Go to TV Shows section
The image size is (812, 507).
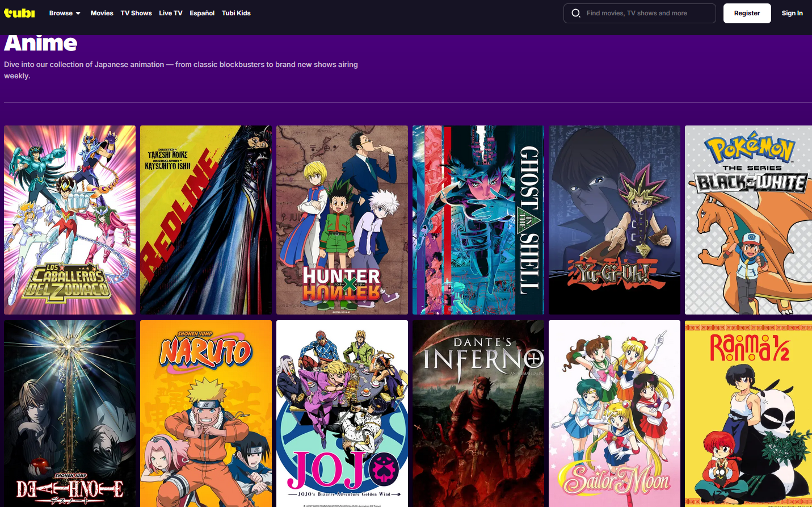point(136,13)
